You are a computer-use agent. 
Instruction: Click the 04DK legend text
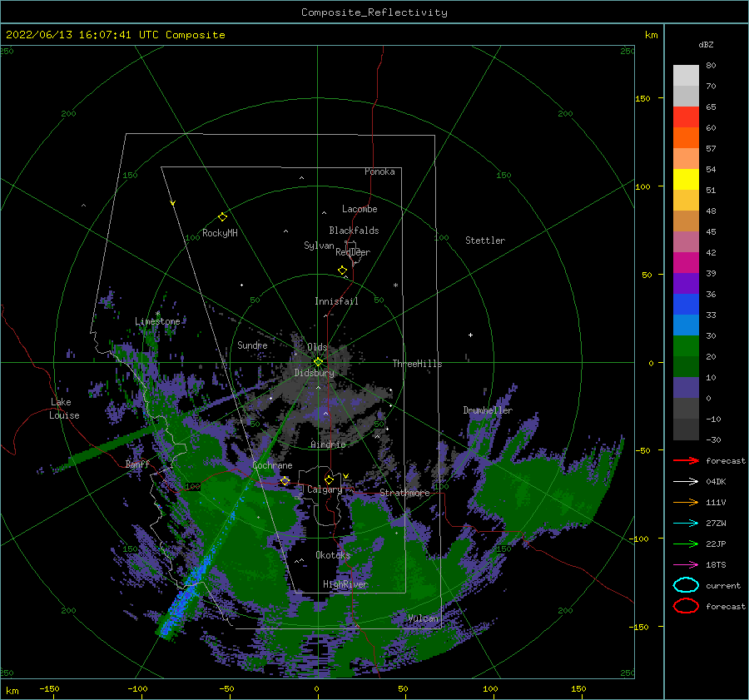[716, 481]
